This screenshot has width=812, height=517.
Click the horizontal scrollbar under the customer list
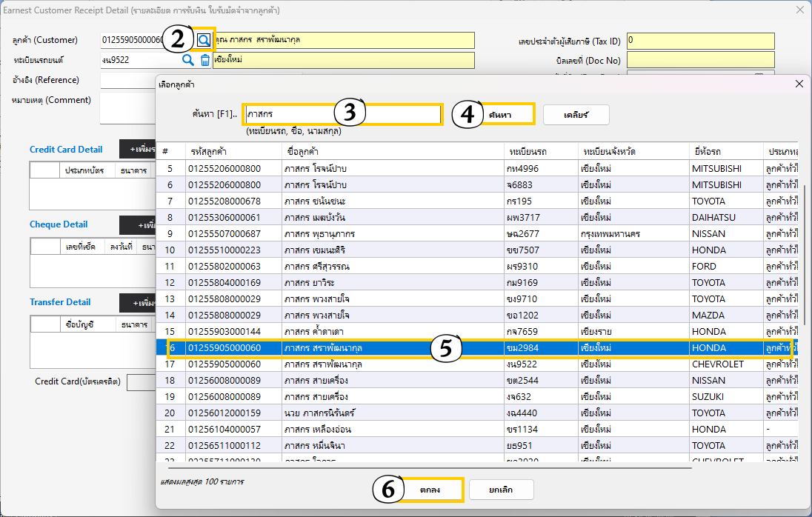[x=430, y=467]
